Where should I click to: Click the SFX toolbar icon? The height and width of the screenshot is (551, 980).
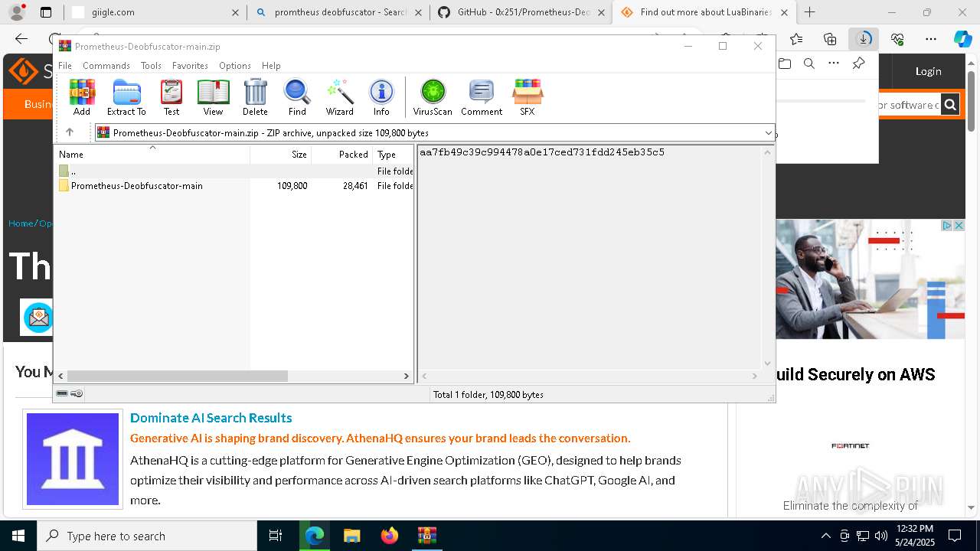pos(528,97)
